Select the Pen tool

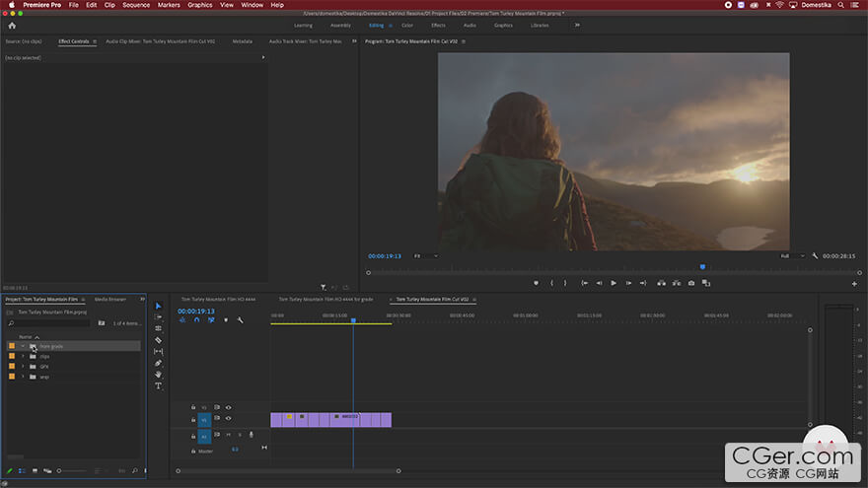click(x=158, y=363)
